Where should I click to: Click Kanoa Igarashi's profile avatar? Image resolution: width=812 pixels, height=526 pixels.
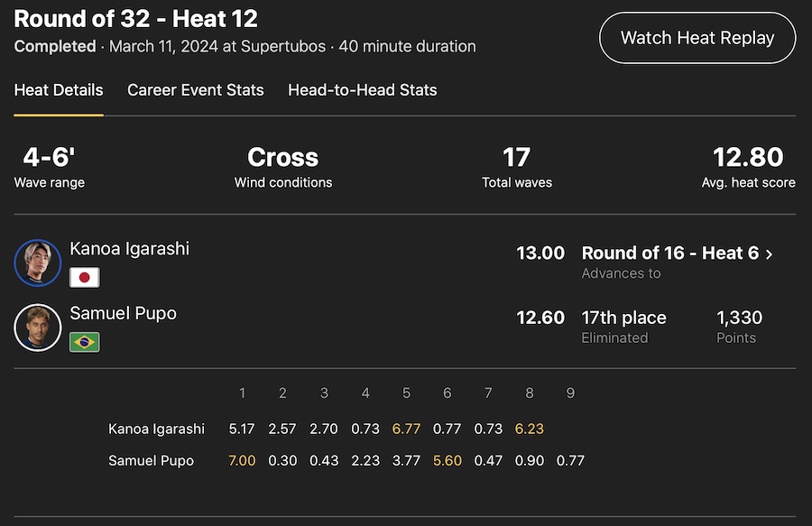[x=38, y=263]
